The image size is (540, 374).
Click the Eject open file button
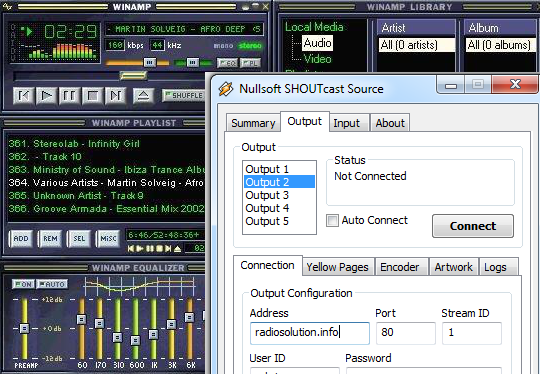coord(144,95)
